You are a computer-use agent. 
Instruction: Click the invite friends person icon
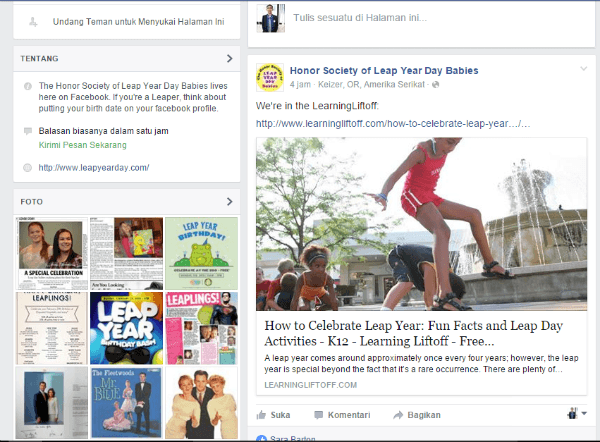click(x=33, y=22)
